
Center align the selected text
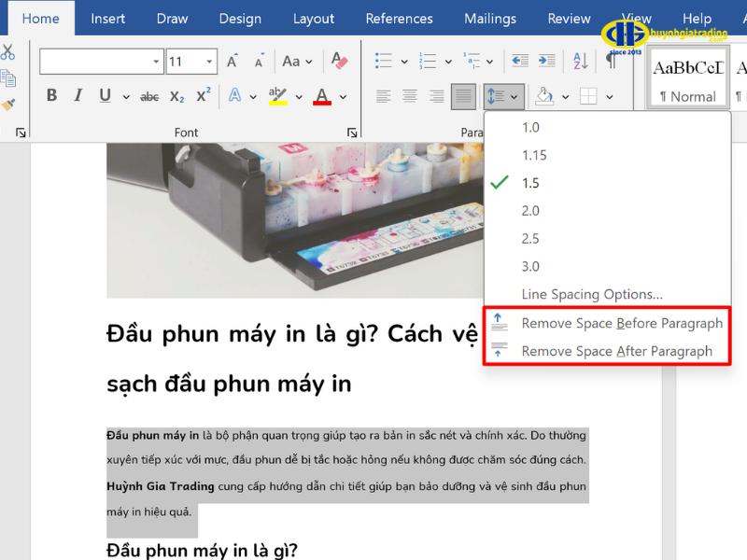click(x=409, y=96)
